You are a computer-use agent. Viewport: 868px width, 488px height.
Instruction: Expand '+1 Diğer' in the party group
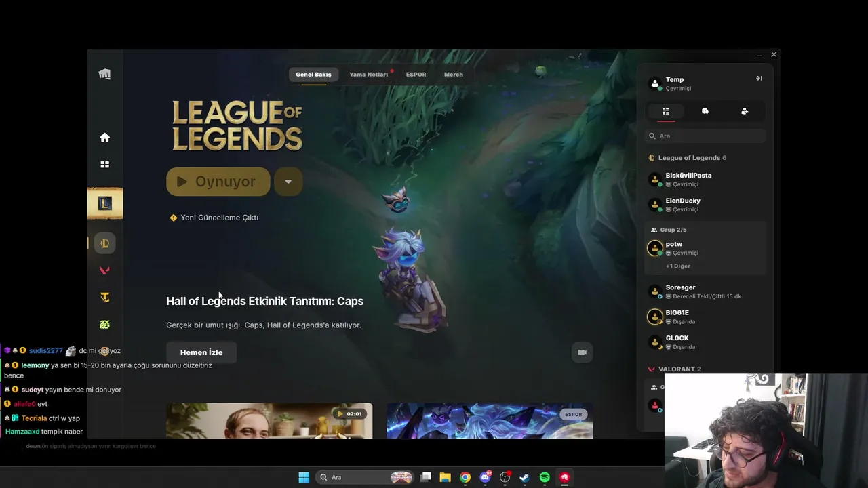pyautogui.click(x=678, y=266)
